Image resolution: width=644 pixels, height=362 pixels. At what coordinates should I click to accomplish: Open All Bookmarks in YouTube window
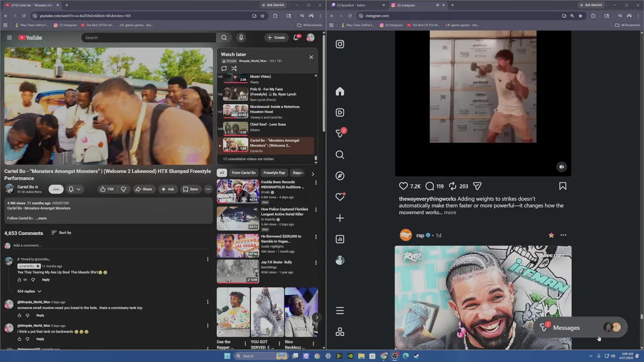point(309,25)
